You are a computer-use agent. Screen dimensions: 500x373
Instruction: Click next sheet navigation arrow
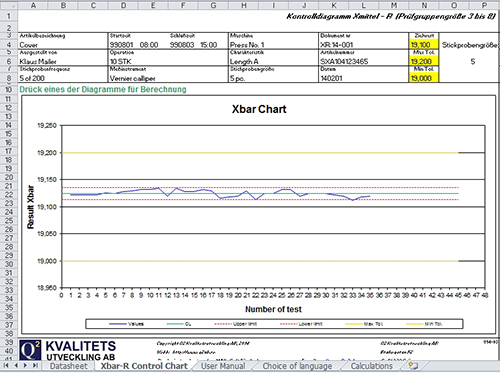[x=25, y=365]
